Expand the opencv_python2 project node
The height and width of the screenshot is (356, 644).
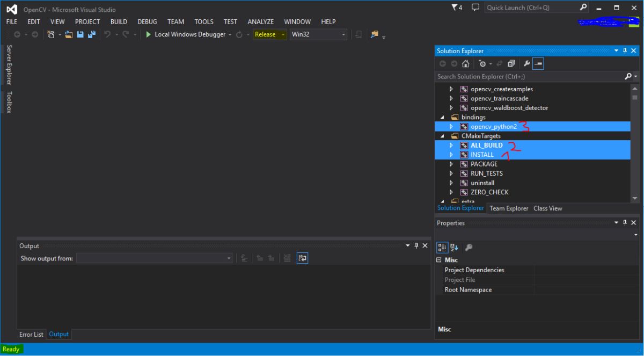click(x=451, y=127)
